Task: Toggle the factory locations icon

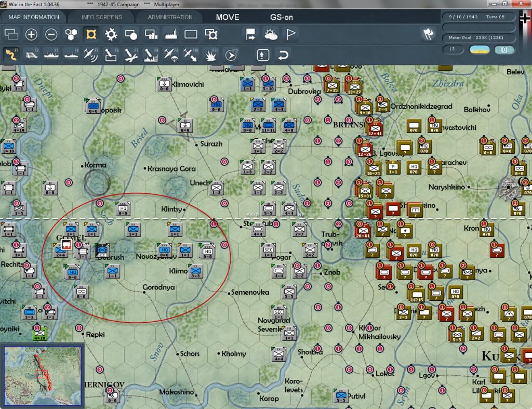Action: point(171,34)
